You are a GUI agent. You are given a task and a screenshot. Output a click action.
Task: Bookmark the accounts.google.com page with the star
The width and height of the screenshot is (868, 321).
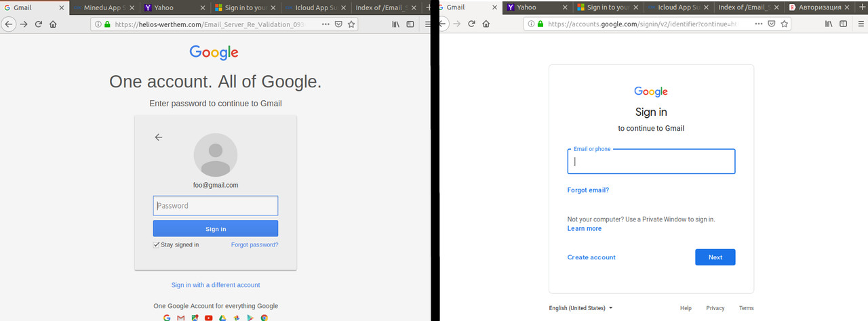[785, 24]
